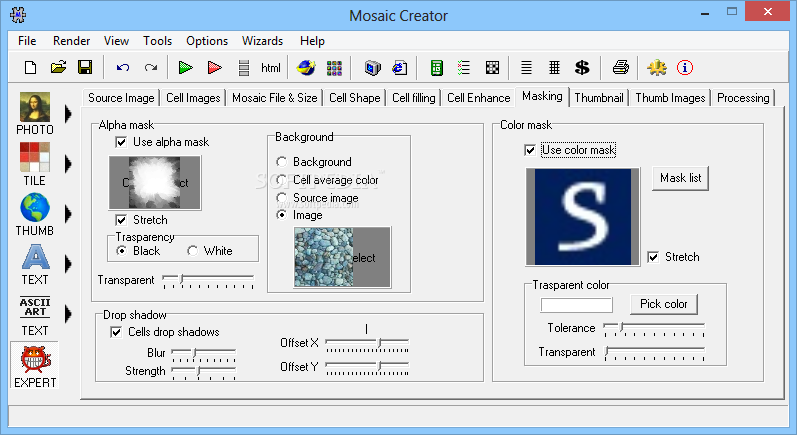Viewport: 797px width, 435px height.
Task: Click the Tolerance slider
Action: [x=654, y=328]
